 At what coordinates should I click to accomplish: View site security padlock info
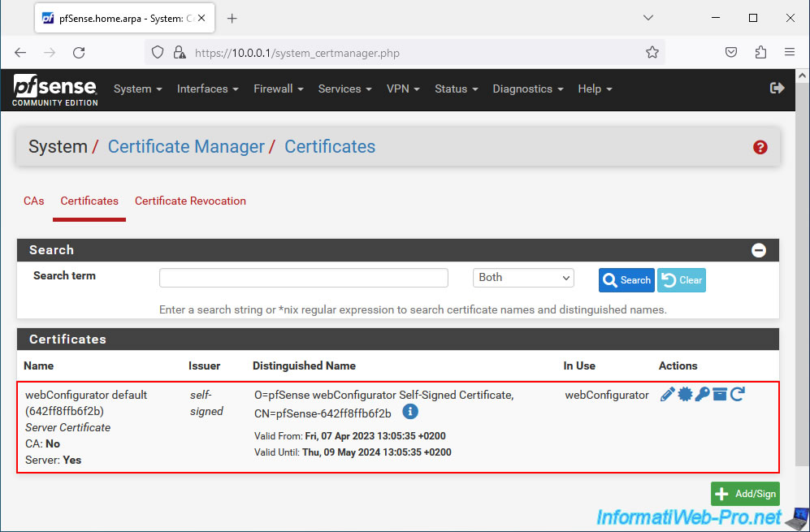point(180,52)
